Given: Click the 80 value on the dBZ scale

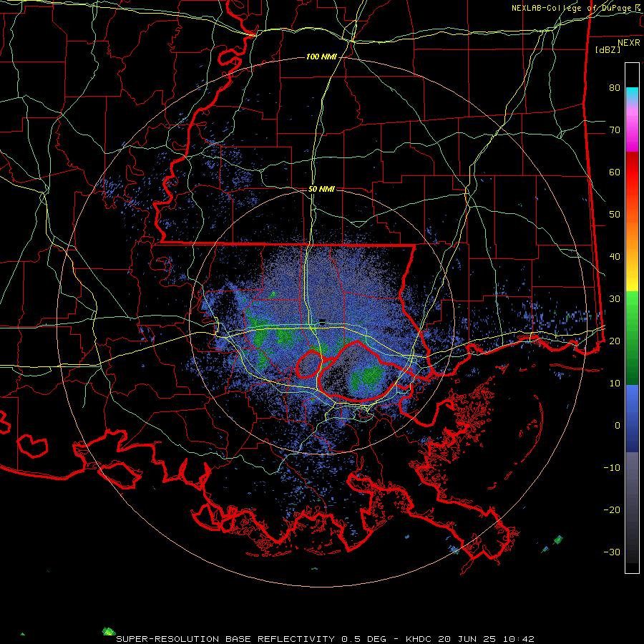Looking at the screenshot, I should [x=615, y=87].
